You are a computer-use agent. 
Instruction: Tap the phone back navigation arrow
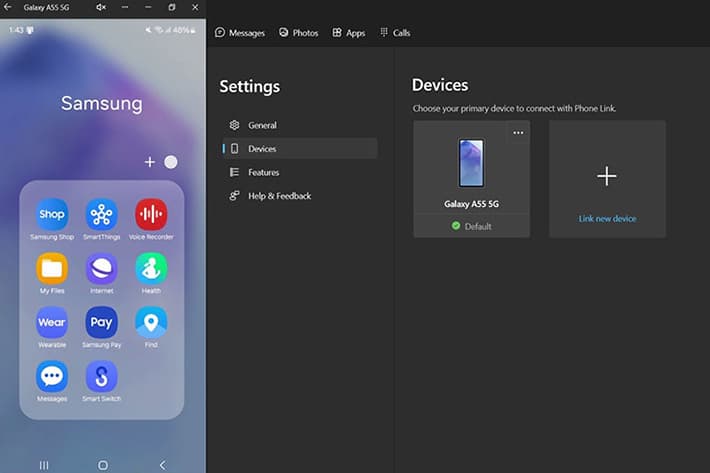coord(163,465)
